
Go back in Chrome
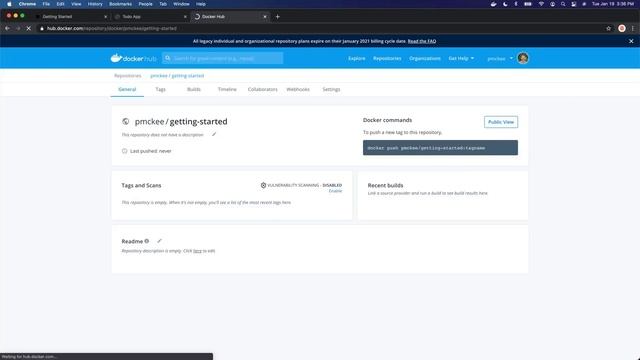pyautogui.click(x=7, y=29)
